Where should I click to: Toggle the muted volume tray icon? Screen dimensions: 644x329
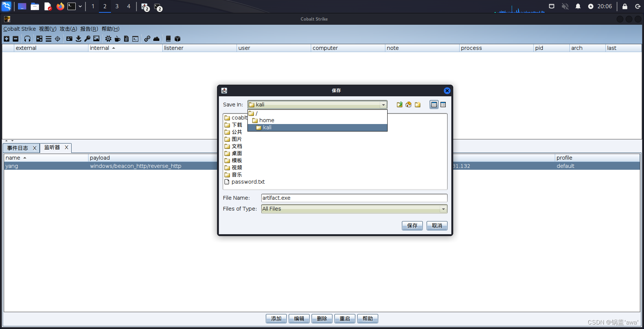pos(565,6)
